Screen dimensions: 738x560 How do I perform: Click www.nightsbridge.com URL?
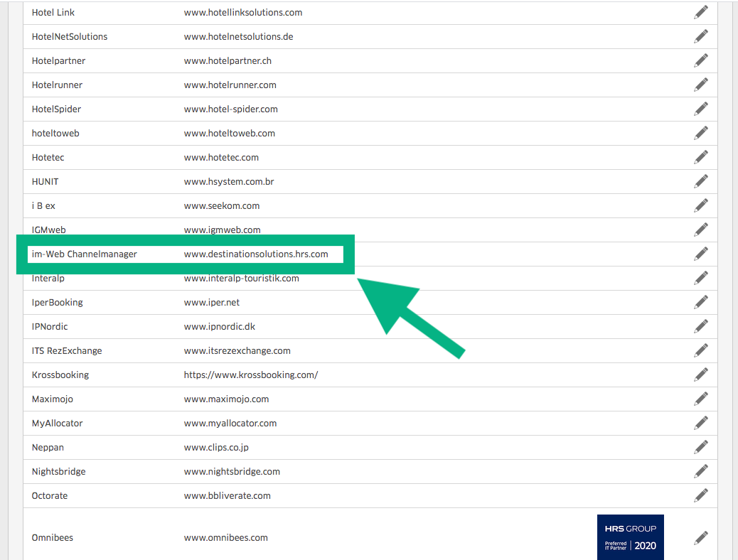point(232,472)
